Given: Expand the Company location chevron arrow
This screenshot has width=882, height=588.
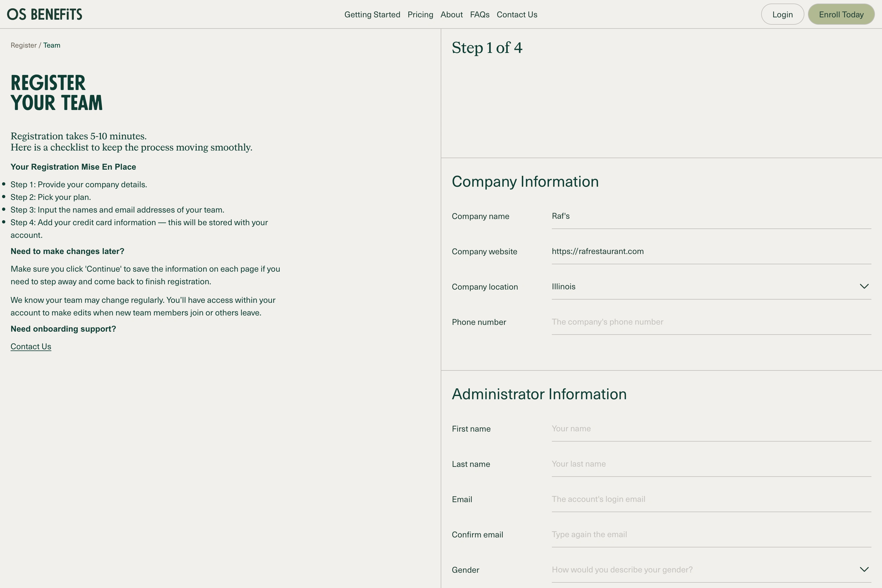Looking at the screenshot, I should (x=864, y=286).
